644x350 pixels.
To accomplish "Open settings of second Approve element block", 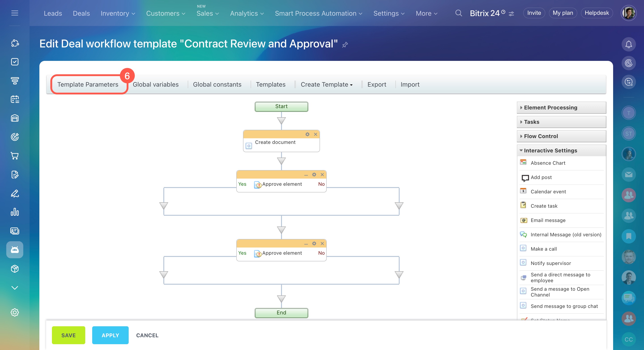I will (x=314, y=243).
